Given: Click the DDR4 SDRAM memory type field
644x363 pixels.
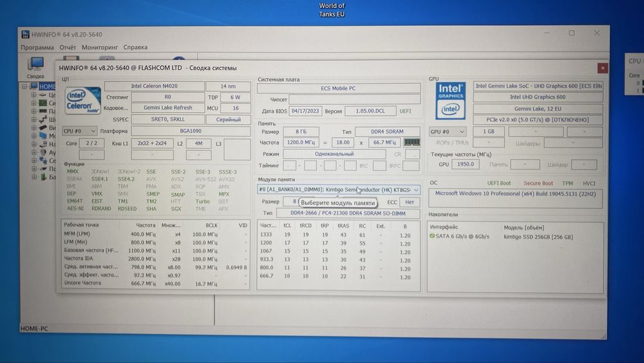Looking at the screenshot, I should coord(387,132).
